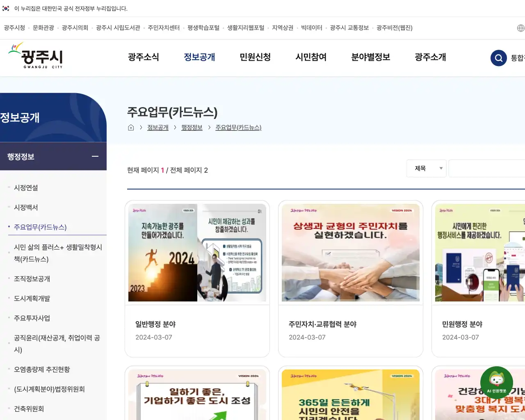Open the 제목 search type dropdown
525x420 pixels.
click(427, 168)
